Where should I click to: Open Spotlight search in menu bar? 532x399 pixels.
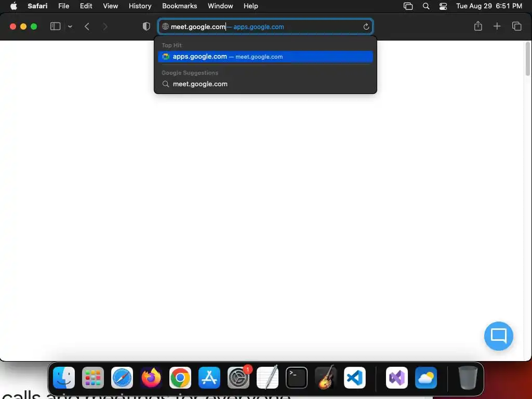[x=426, y=6]
